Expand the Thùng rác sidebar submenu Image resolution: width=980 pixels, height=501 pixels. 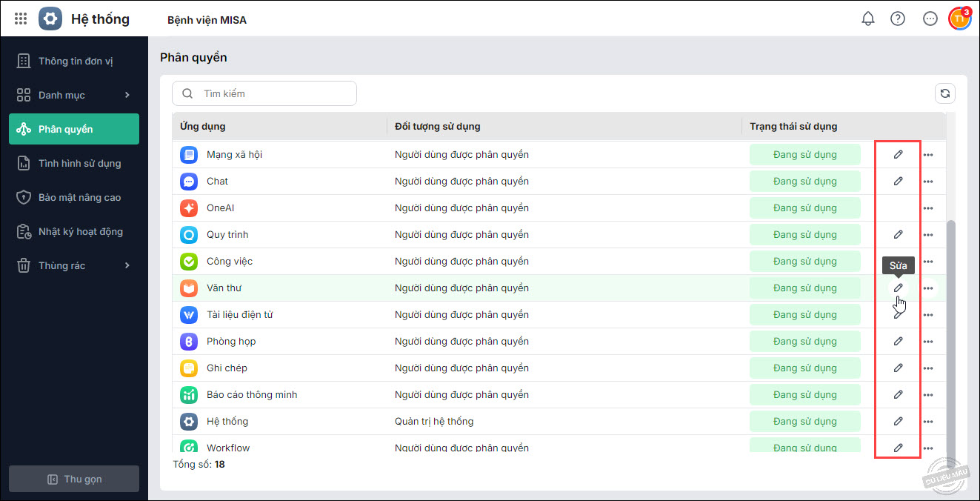coord(127,265)
